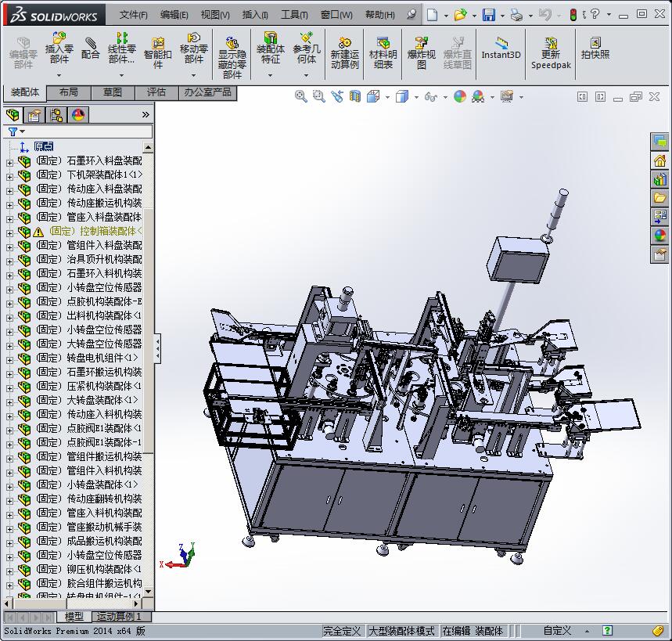Click Exploded View (爆炸视图) tool
This screenshot has width=672, height=641.
click(x=422, y=52)
